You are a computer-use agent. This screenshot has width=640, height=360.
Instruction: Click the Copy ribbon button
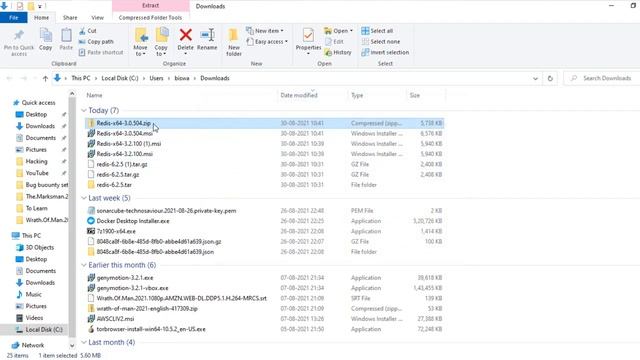(x=45, y=40)
